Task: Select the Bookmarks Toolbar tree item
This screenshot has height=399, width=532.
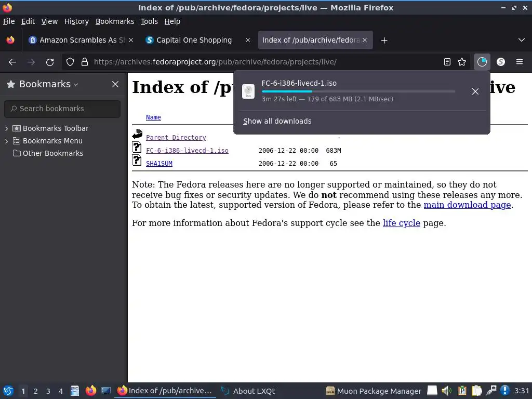Action: 55,128
